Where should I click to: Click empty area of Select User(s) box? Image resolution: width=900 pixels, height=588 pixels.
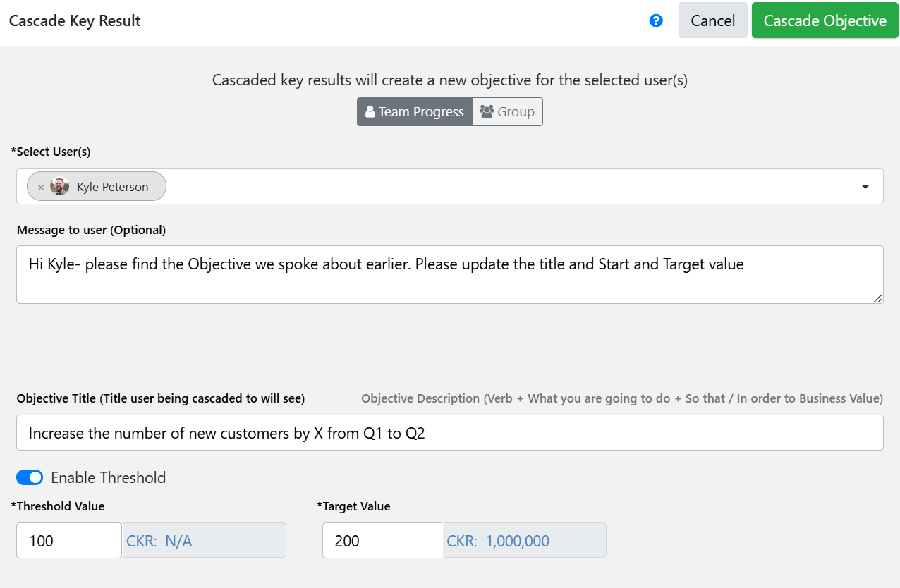(508, 186)
